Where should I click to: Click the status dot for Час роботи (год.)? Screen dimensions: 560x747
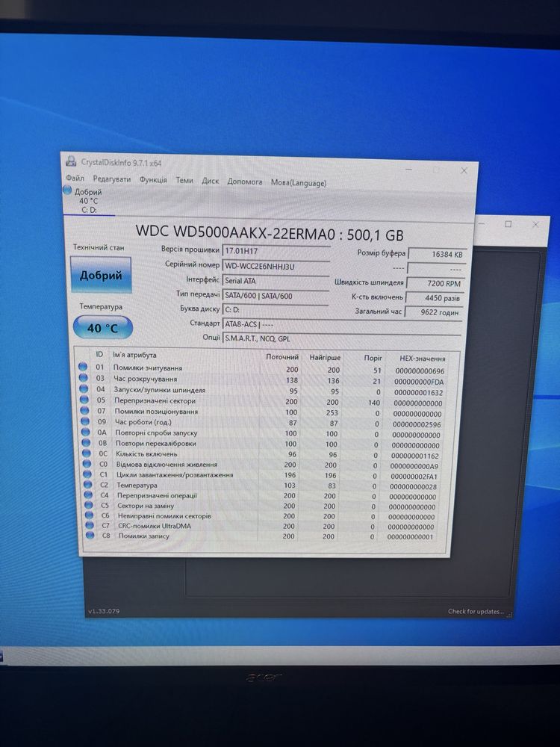tap(85, 421)
